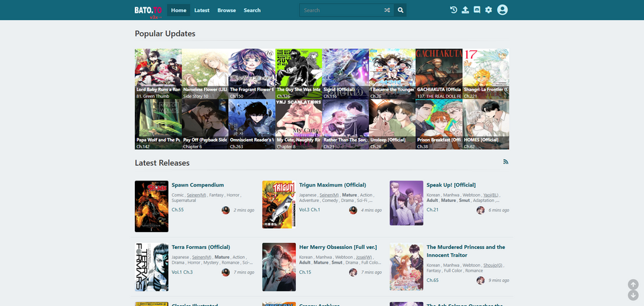The image size is (644, 306).
Task: Click the BATO.TO logo
Action: coord(148,10)
